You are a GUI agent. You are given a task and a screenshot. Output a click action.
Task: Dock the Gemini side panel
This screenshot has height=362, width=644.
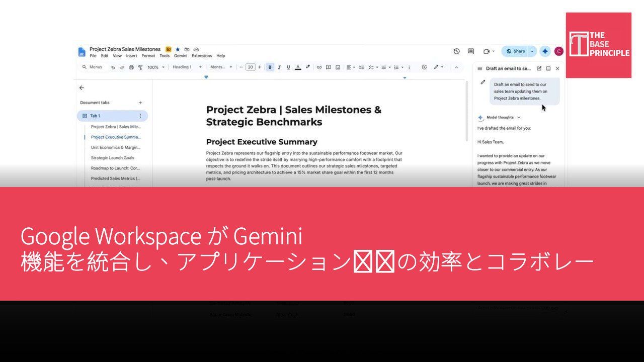[548, 68]
